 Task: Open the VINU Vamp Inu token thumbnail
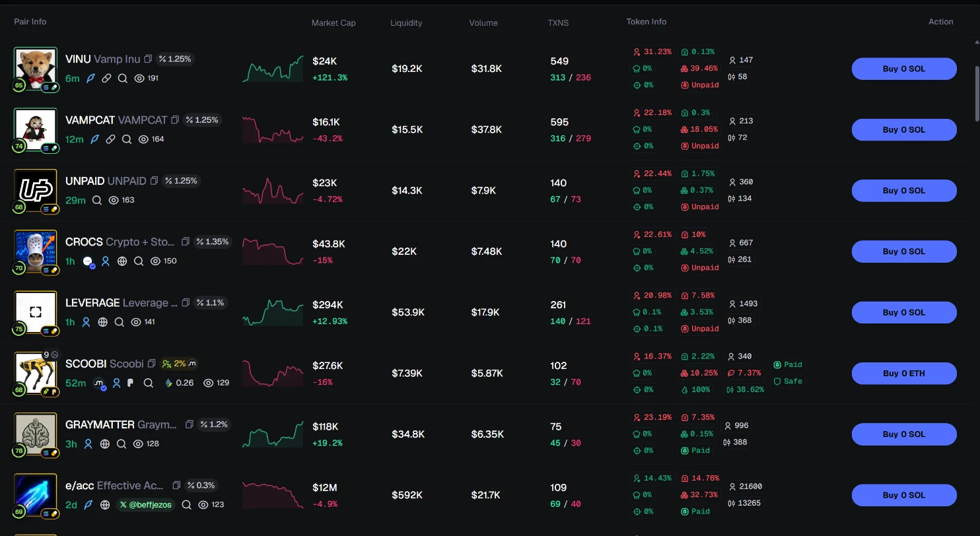[x=36, y=68]
